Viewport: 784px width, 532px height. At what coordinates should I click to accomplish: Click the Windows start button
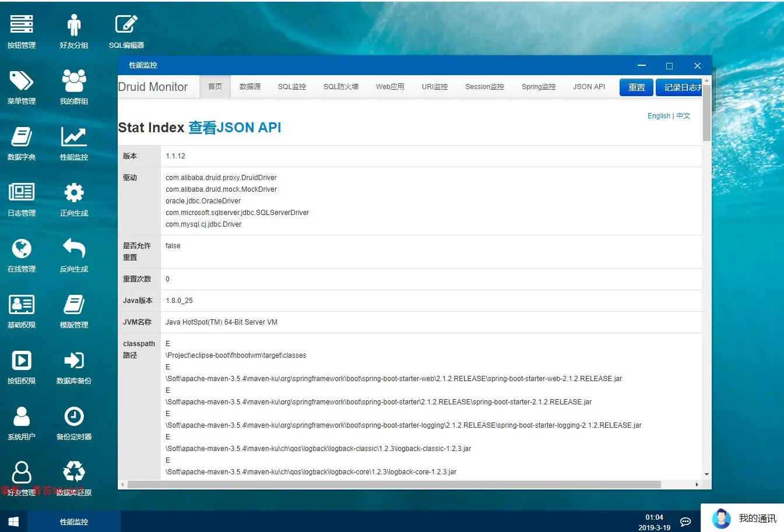point(13,522)
